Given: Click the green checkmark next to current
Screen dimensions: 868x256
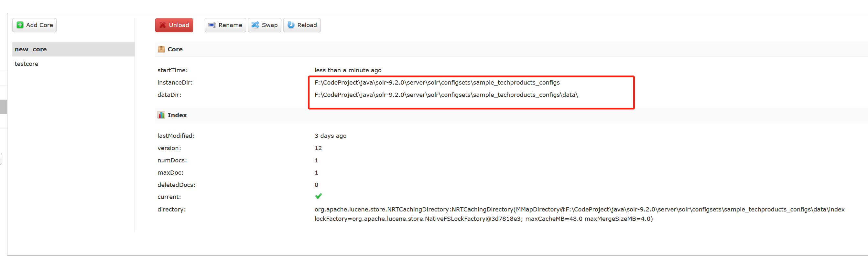Looking at the screenshot, I should click(318, 196).
